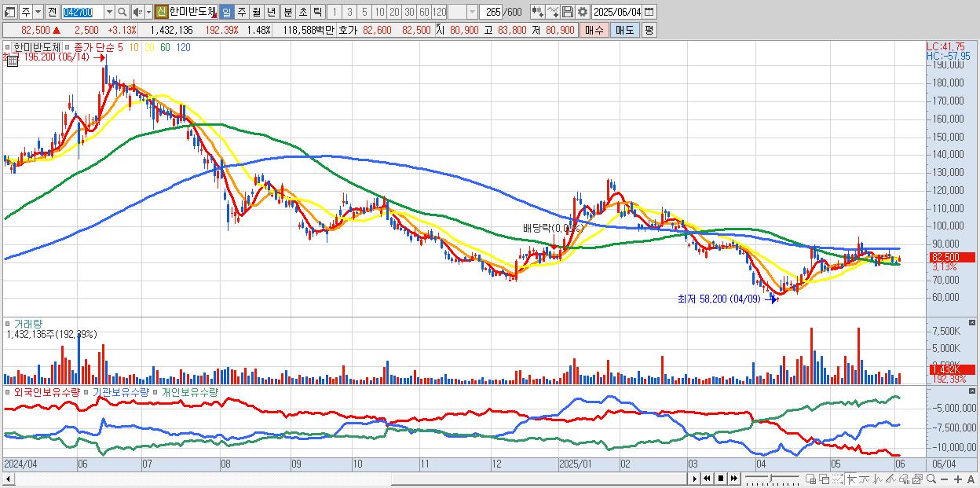Open chart settings gear

point(583,12)
